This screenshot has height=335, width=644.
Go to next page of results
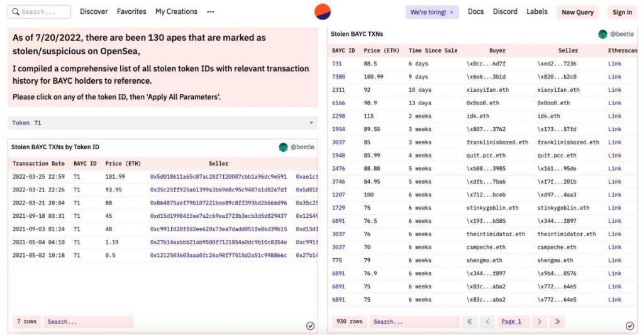(539, 321)
